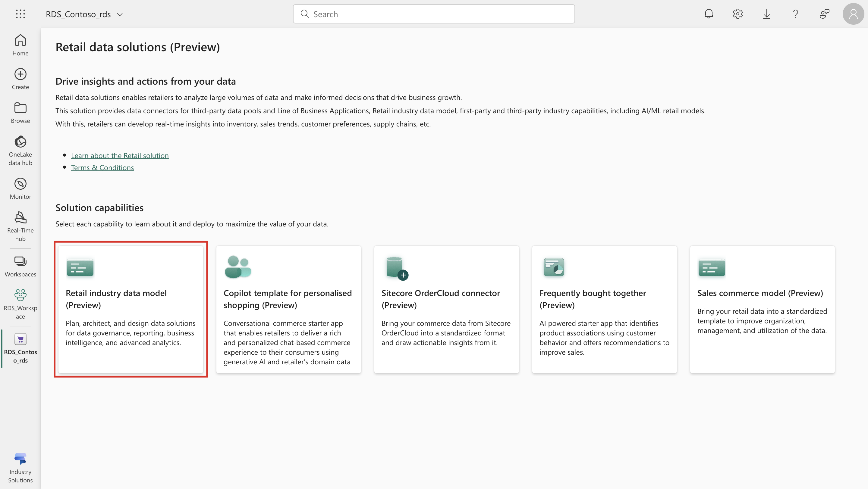868x489 pixels.
Task: Open Create in the sidebar
Action: point(20,79)
